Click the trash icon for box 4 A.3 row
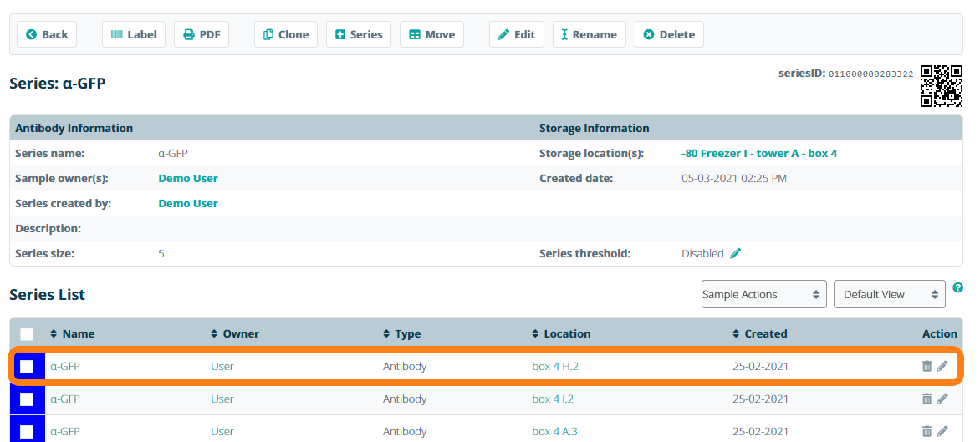This screenshot has width=980, height=442. [926, 431]
